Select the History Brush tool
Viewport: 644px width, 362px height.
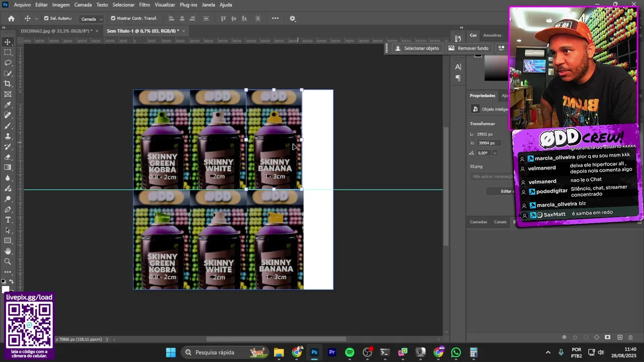click(8, 146)
